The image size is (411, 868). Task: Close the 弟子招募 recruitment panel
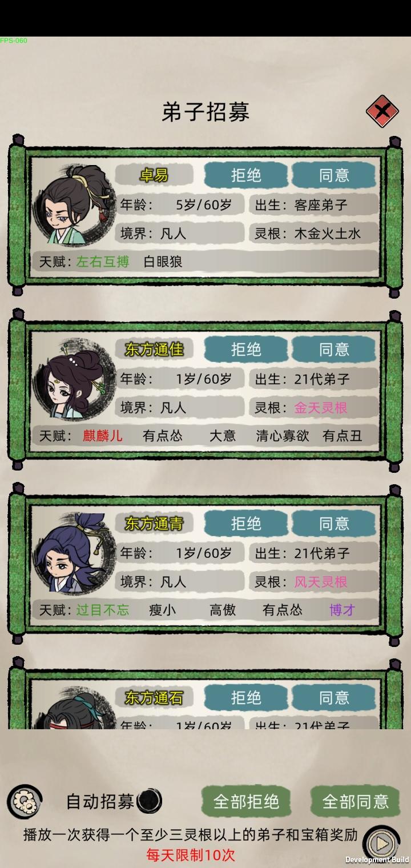382,110
